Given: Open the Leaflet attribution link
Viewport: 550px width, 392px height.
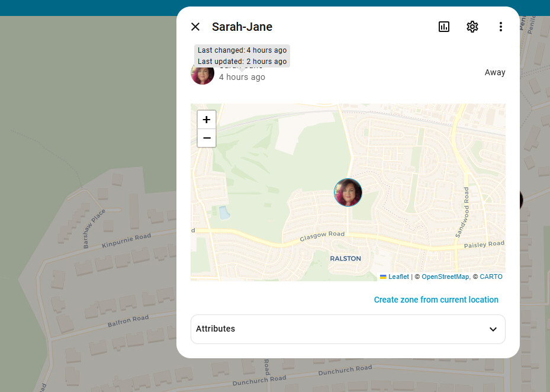Looking at the screenshot, I should pos(398,277).
